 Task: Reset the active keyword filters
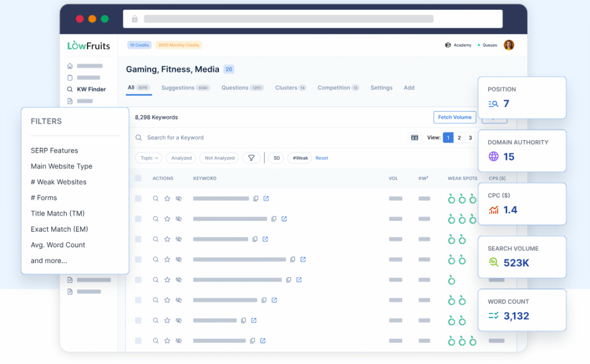tap(322, 158)
